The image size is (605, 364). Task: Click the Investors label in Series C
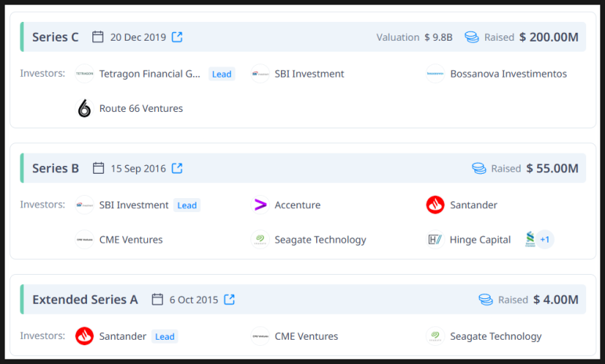click(42, 74)
